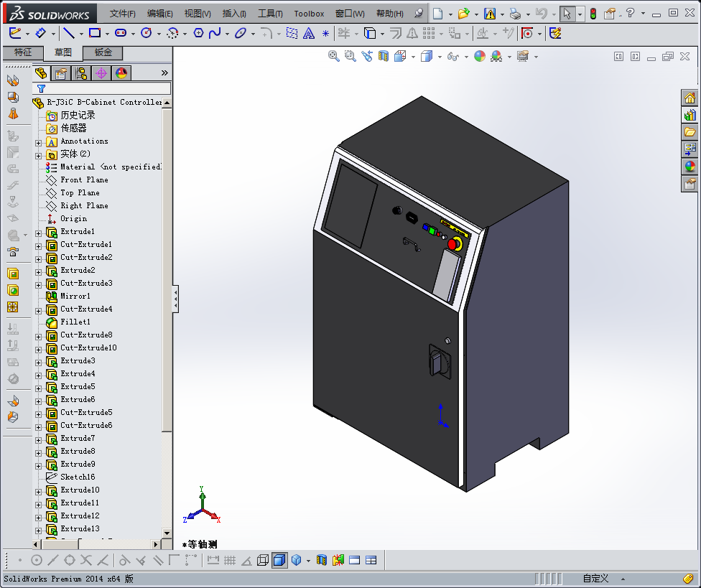Expand the Annotations tree node
The image size is (701, 588).
coord(39,143)
